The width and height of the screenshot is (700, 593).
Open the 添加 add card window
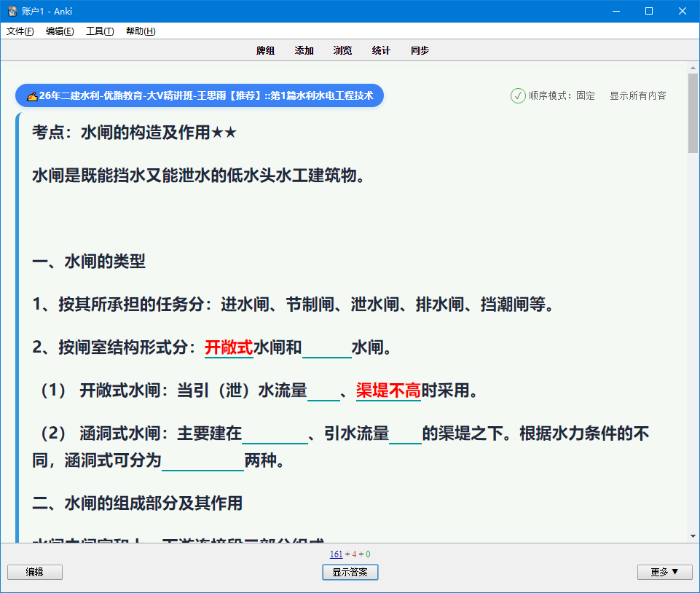pyautogui.click(x=304, y=50)
